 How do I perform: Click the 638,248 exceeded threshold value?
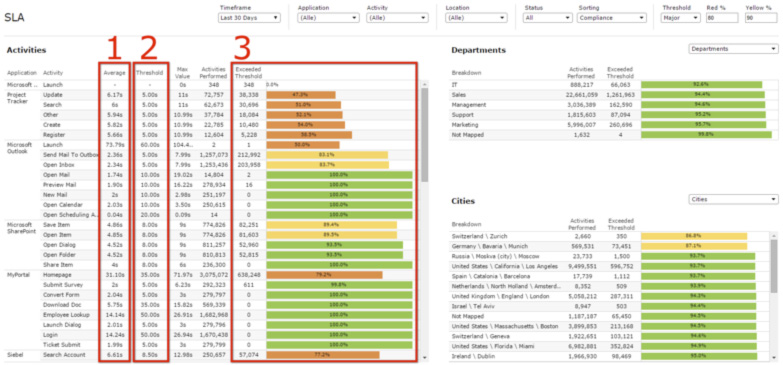(248, 275)
